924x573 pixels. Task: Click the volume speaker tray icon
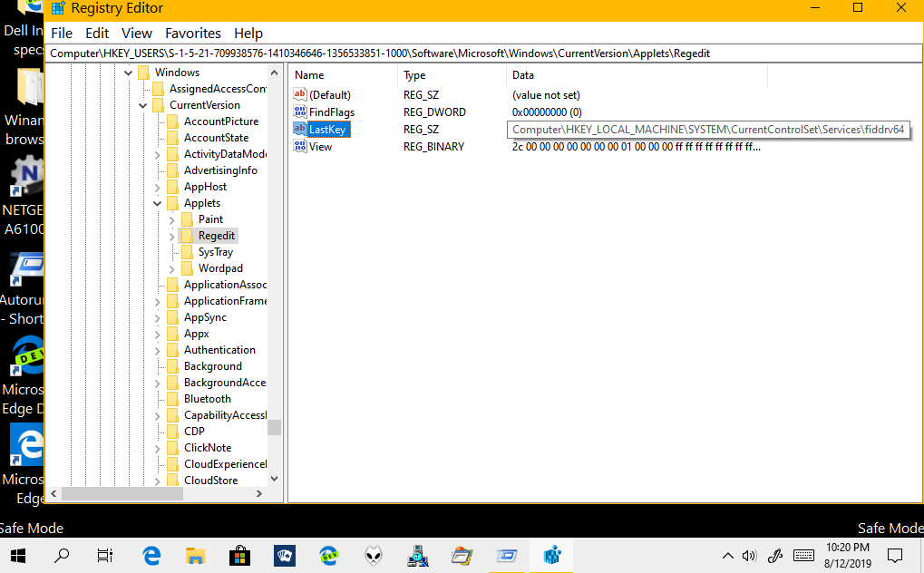(x=749, y=555)
